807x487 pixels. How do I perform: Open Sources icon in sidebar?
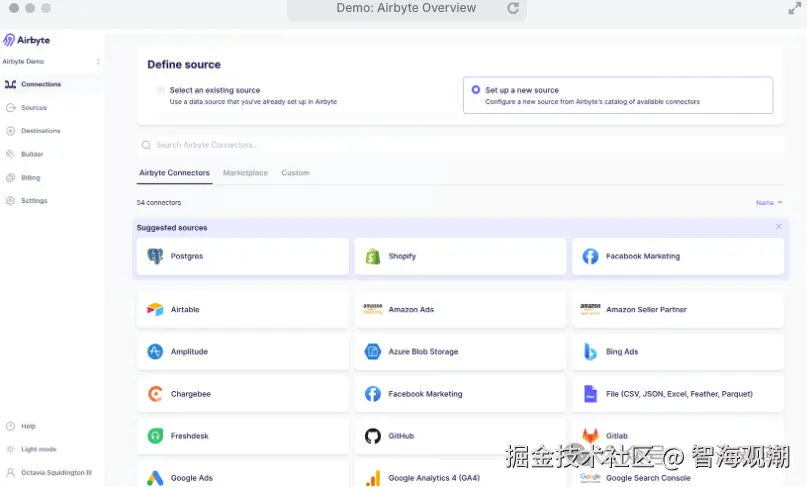pyautogui.click(x=10, y=108)
